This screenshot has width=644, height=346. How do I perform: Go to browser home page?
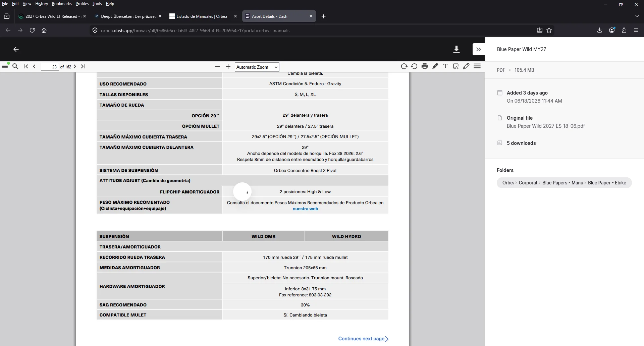click(44, 30)
